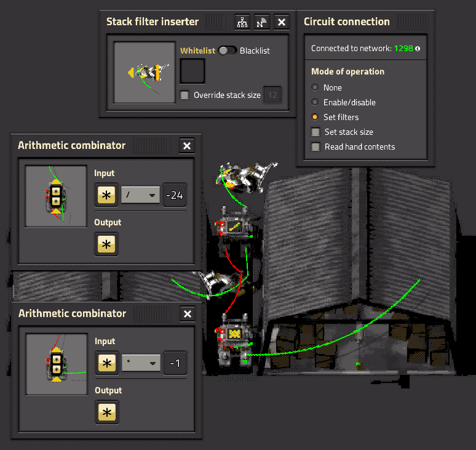
Task: Toggle Whitelist/Blacklist switch
Action: pyautogui.click(x=228, y=50)
